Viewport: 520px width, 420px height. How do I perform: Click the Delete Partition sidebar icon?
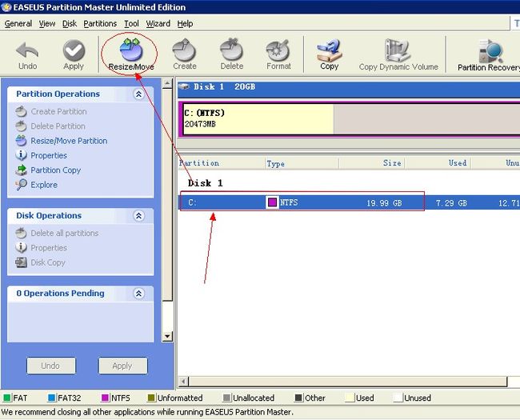coord(21,126)
